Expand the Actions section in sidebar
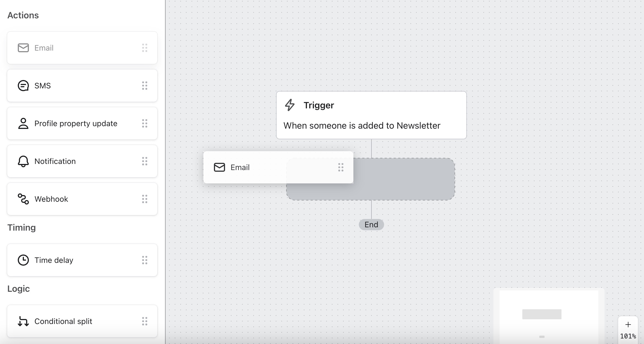Screen dimensions: 644x344 pos(23,15)
